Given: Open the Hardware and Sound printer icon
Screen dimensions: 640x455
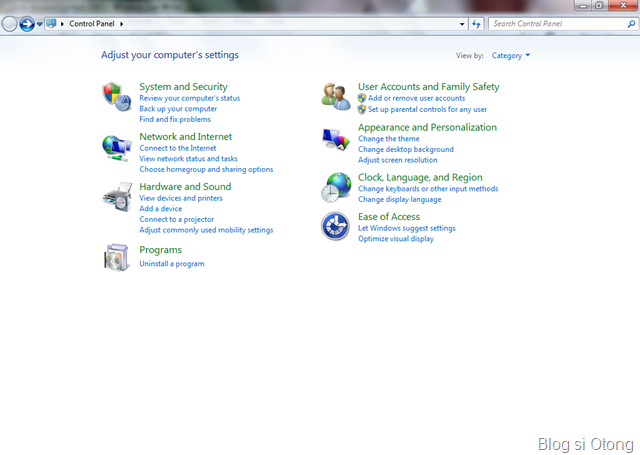Looking at the screenshot, I should (x=118, y=197).
